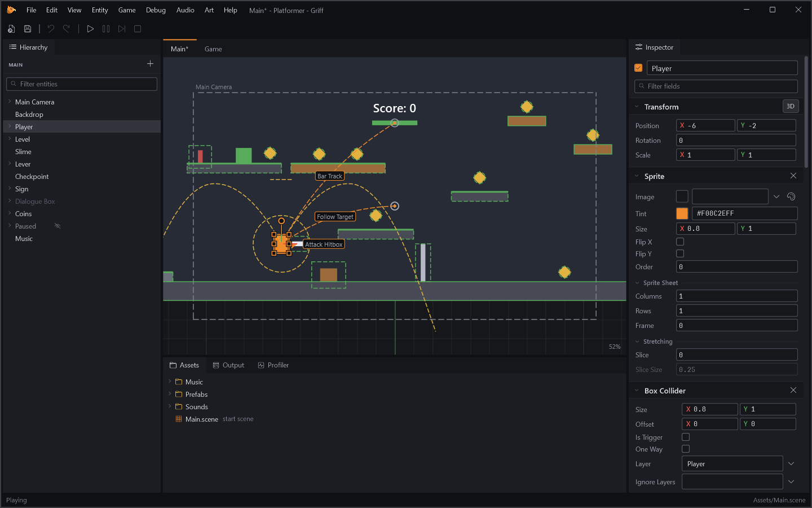Advance one frame with the step button
Image resolution: width=812 pixels, height=508 pixels.
[122, 29]
